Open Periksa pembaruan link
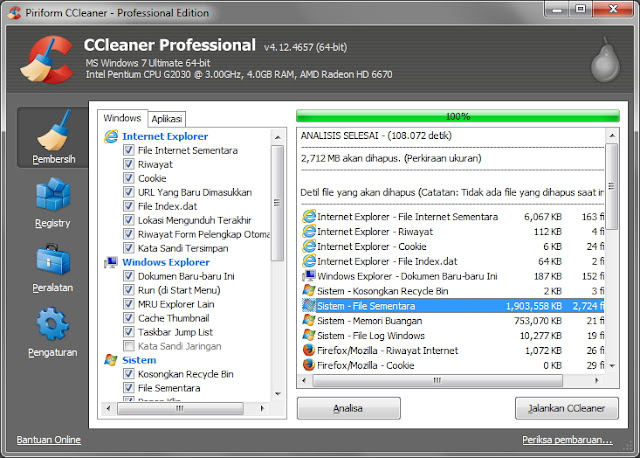 coord(567,440)
